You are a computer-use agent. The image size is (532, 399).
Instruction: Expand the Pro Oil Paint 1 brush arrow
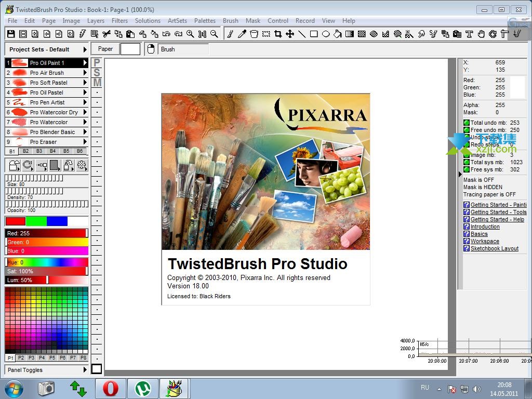pos(85,63)
